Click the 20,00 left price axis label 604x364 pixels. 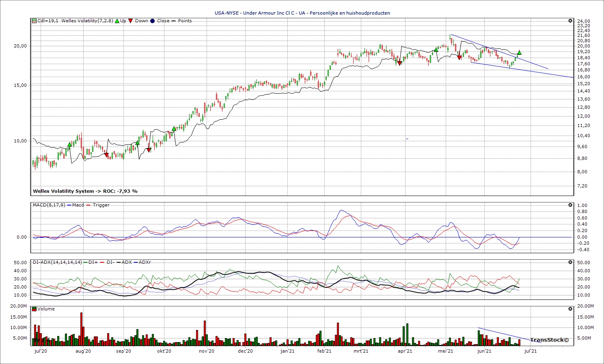(x=20, y=46)
